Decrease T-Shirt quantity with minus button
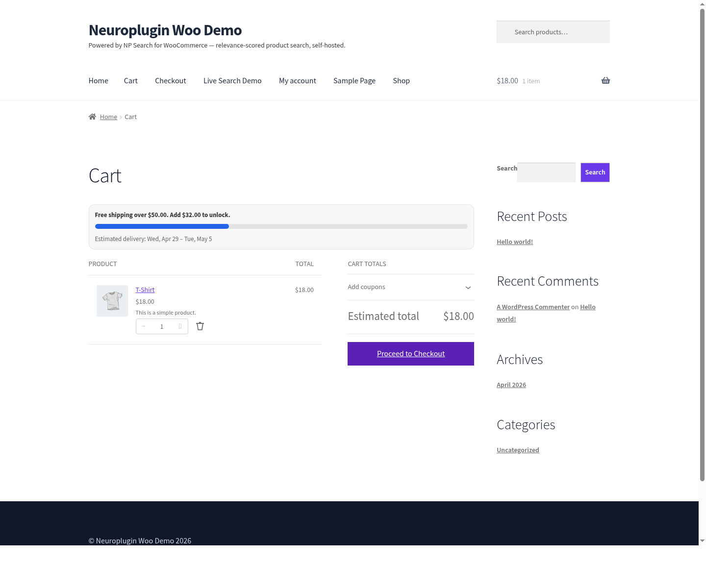 144,326
